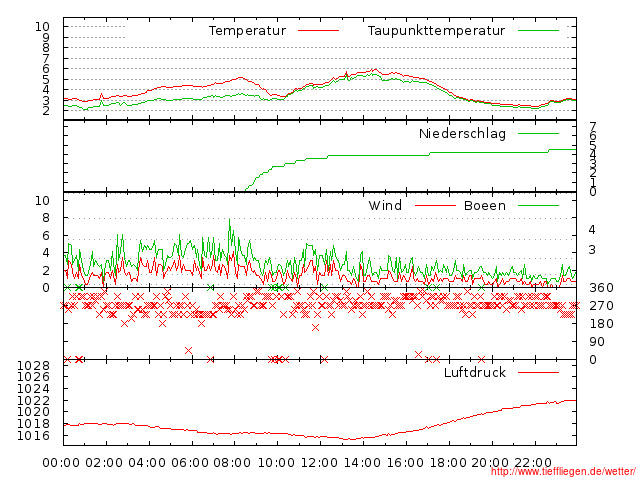640x480 pixels.
Task: Click the red Temperatur legend line
Action: 318,31
